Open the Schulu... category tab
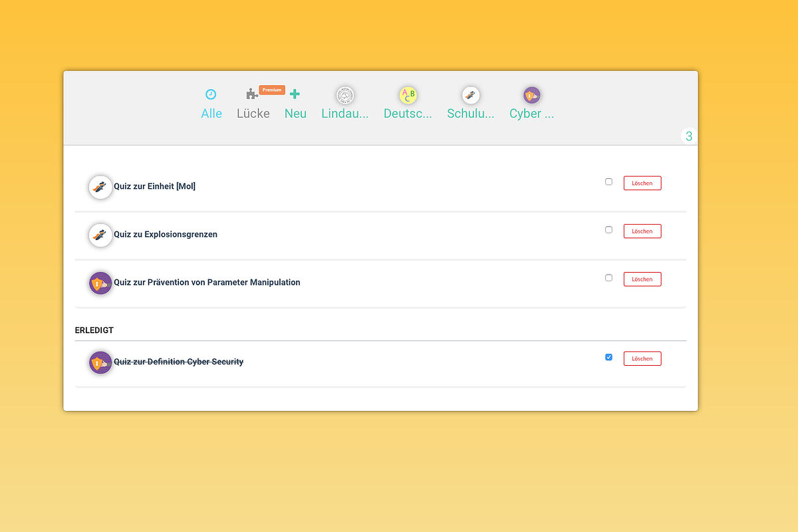798x532 pixels. 471,114
